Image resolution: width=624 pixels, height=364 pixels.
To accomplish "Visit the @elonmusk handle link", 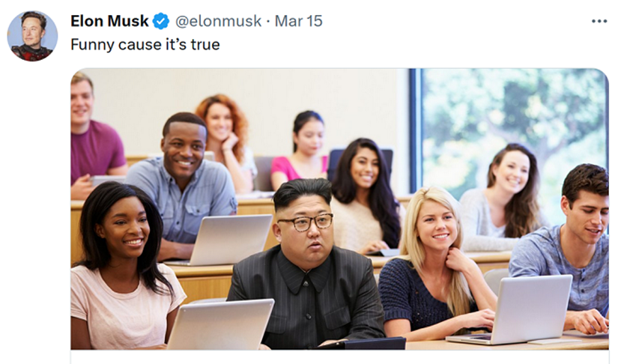I will pyautogui.click(x=218, y=21).
